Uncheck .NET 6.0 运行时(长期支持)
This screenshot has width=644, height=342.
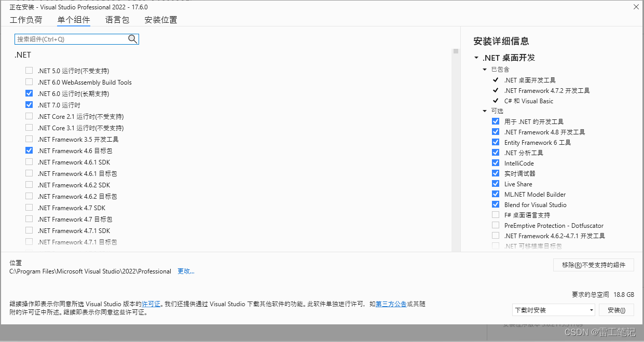29,93
